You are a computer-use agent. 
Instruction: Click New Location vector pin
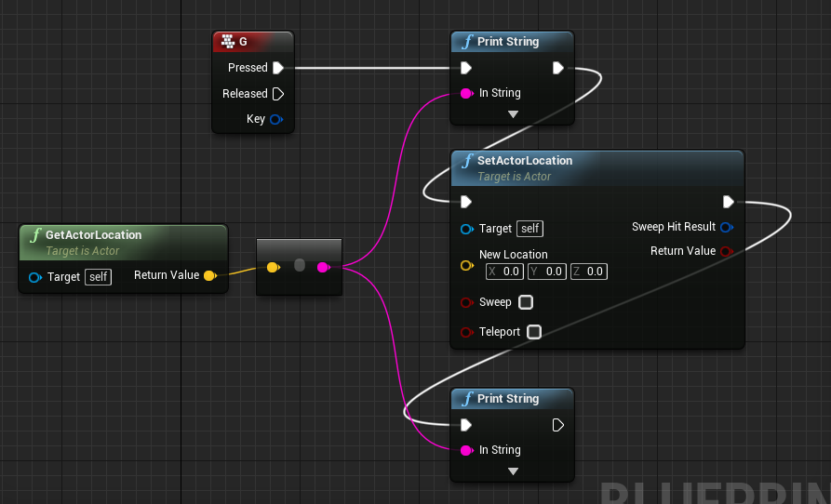click(467, 265)
